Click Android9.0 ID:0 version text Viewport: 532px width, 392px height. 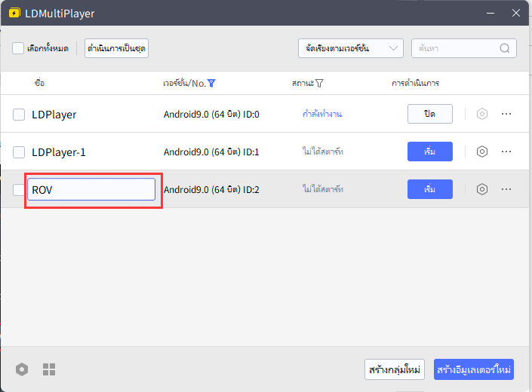pyautogui.click(x=211, y=114)
